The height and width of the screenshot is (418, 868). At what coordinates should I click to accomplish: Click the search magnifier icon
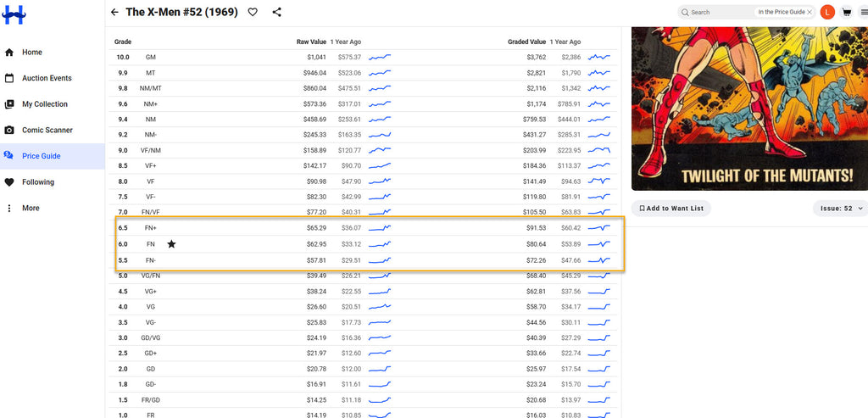(x=685, y=12)
